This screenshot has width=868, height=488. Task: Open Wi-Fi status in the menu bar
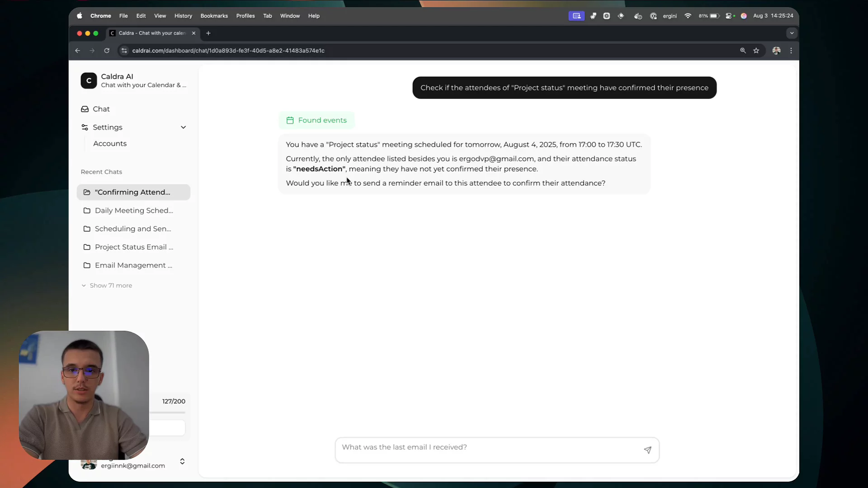pyautogui.click(x=688, y=16)
